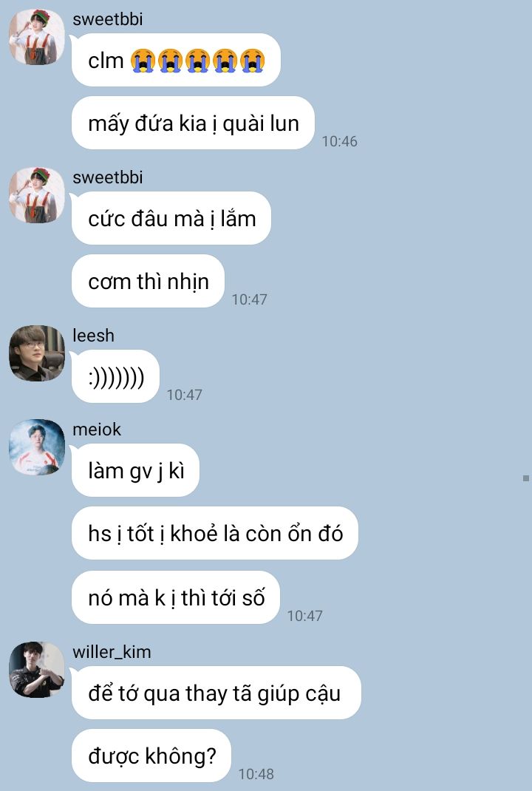Click the leesh sender name
The width and height of the screenshot is (532, 791).
click(x=93, y=336)
